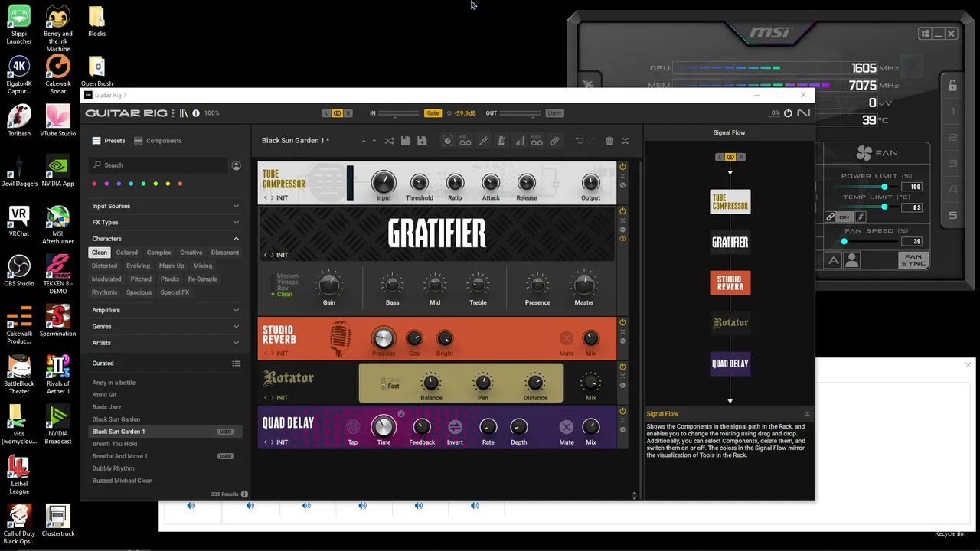Select the VRChat desktop icon
Screen dimensions: 980x551
pos(19,221)
